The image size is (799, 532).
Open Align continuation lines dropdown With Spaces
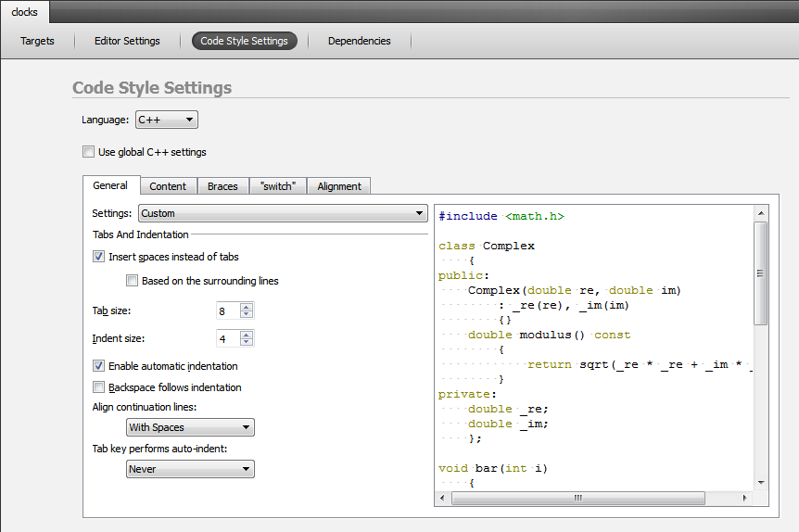click(x=190, y=427)
